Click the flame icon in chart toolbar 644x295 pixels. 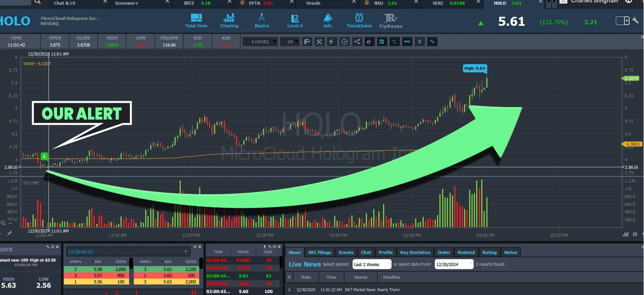tap(369, 42)
